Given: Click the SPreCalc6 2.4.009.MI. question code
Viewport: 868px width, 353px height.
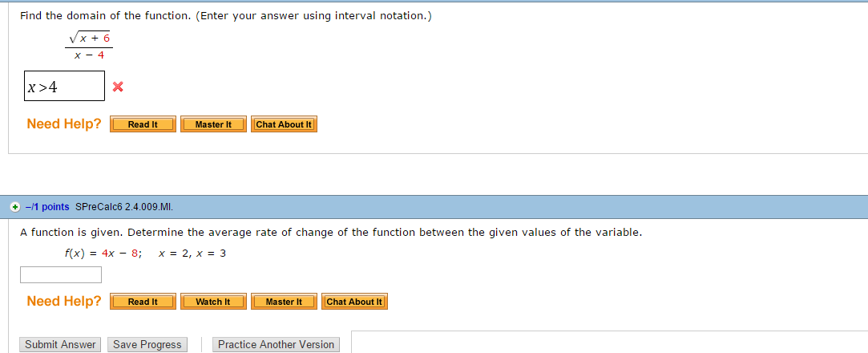Looking at the screenshot, I should coord(124,207).
